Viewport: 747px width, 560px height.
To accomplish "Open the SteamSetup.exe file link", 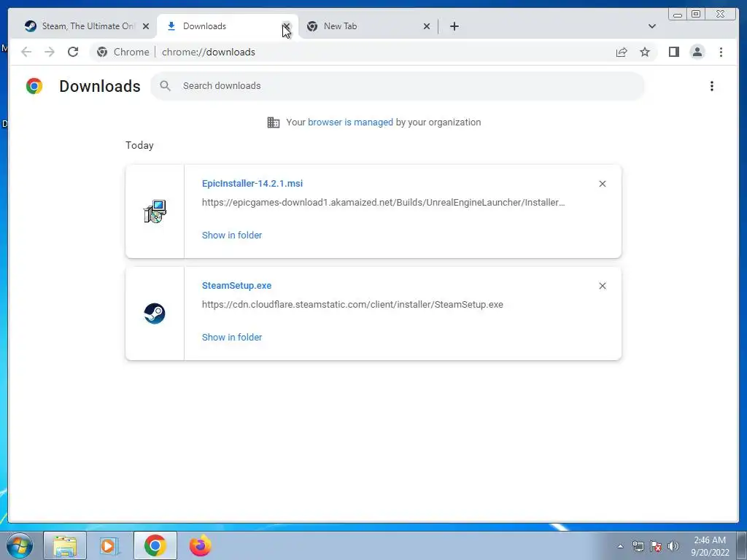I will [237, 286].
